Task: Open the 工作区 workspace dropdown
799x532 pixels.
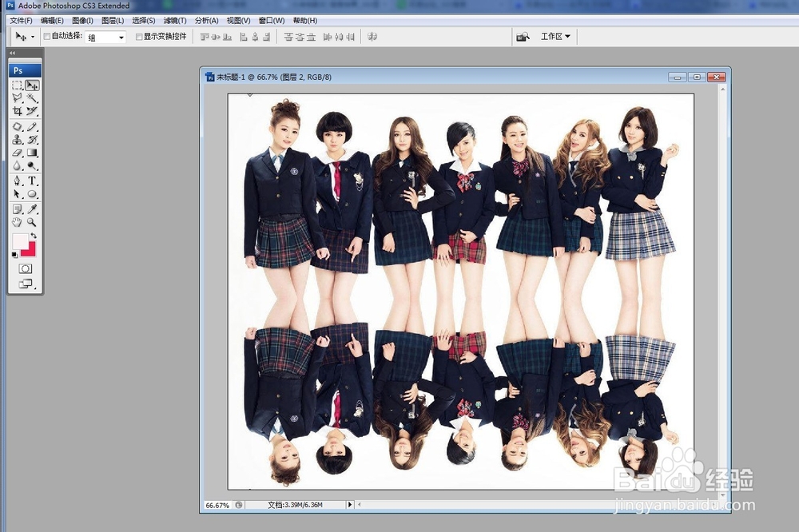Action: click(x=555, y=37)
